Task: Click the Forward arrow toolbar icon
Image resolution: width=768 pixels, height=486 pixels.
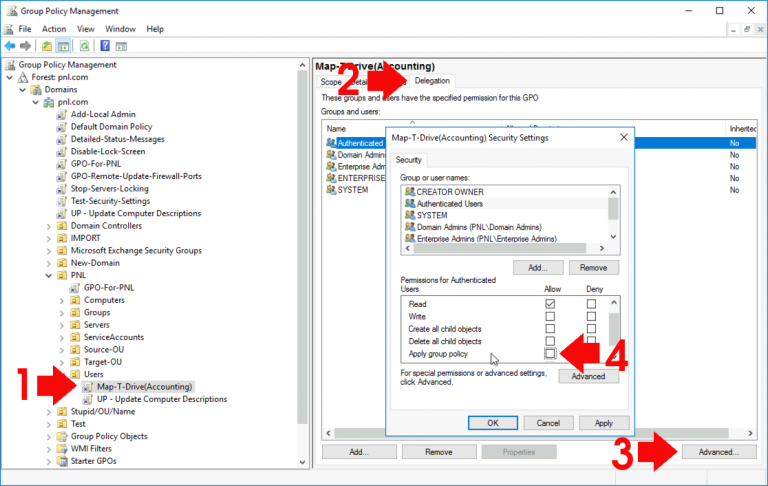Action: point(25,46)
